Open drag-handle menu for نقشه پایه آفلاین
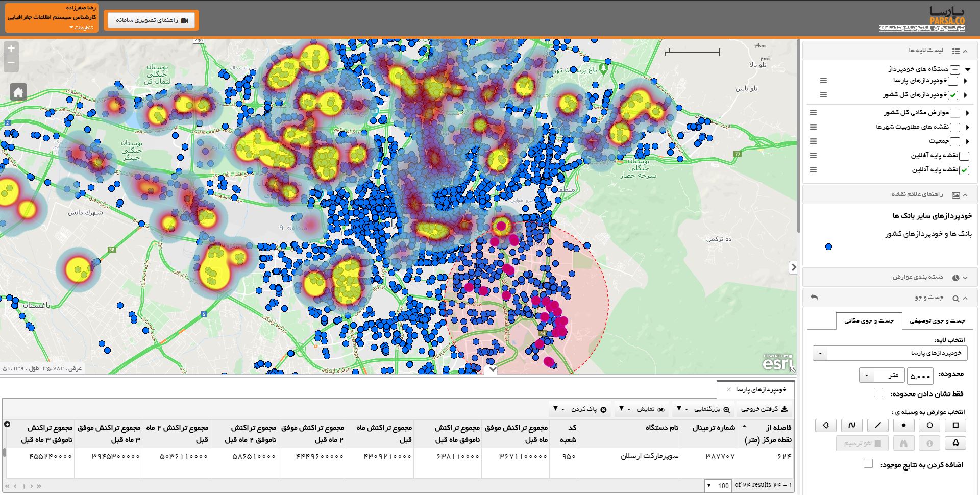The height and width of the screenshot is (495, 980). click(814, 156)
